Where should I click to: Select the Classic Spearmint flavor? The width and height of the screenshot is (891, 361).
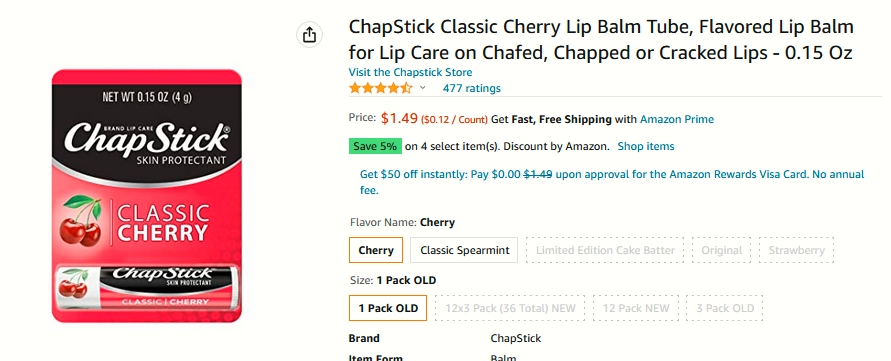464,250
